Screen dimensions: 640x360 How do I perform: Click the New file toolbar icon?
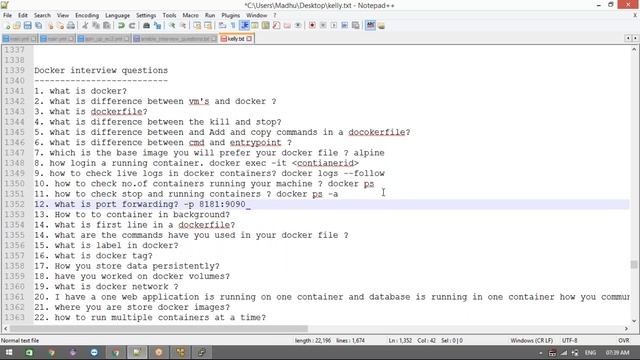[7, 26]
